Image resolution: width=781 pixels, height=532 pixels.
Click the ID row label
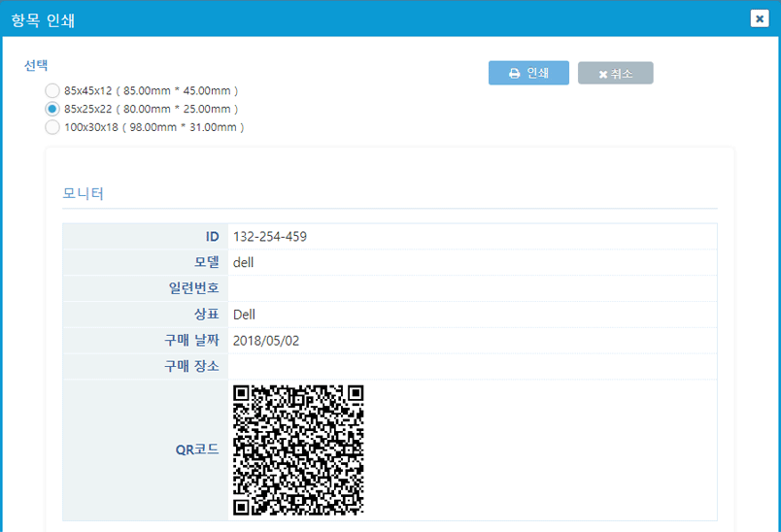click(212, 236)
